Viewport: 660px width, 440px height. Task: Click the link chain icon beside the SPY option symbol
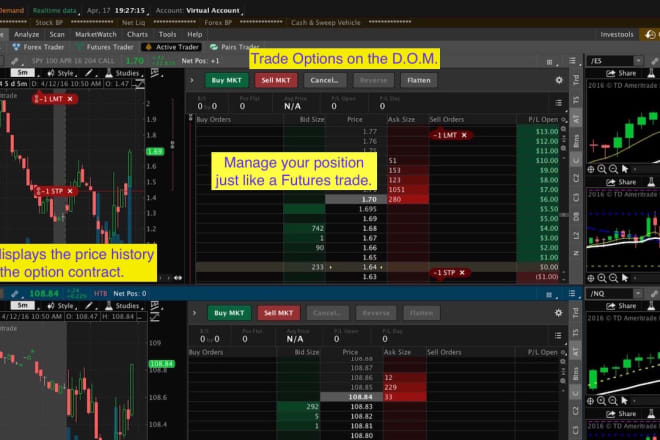(x=15, y=61)
